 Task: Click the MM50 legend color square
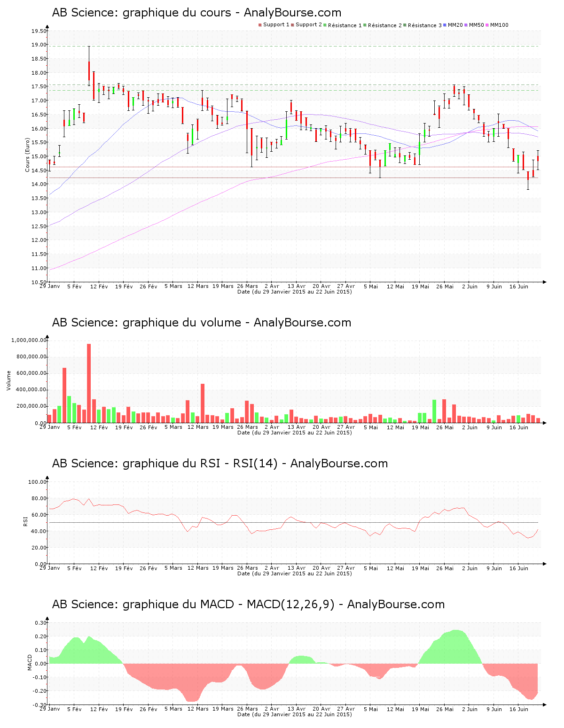[466, 25]
